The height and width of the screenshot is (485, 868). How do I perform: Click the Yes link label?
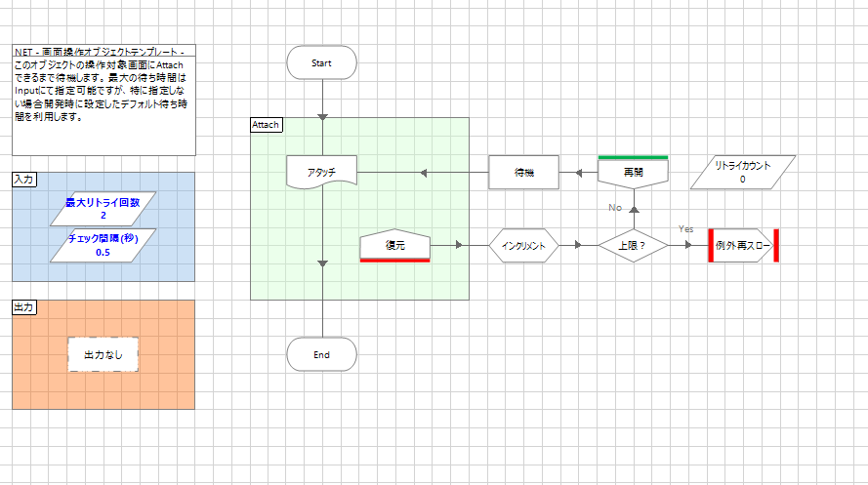pyautogui.click(x=686, y=228)
